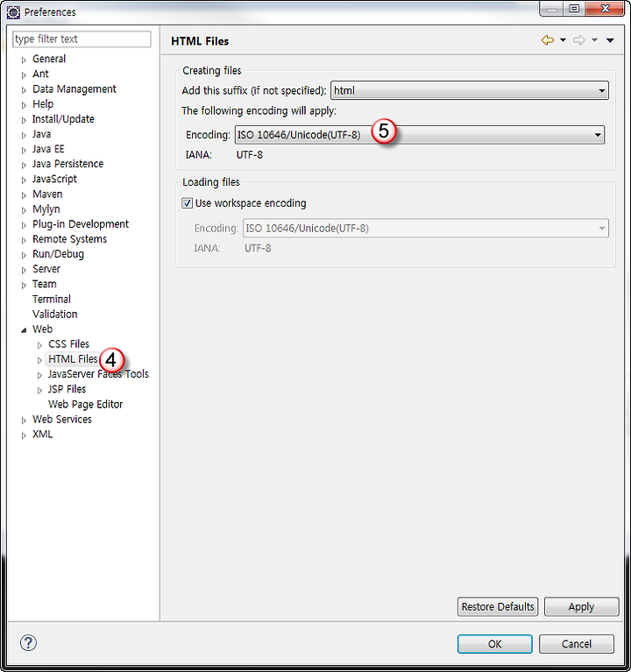
Task: Expand the Help preferences node
Action: [x=24, y=105]
